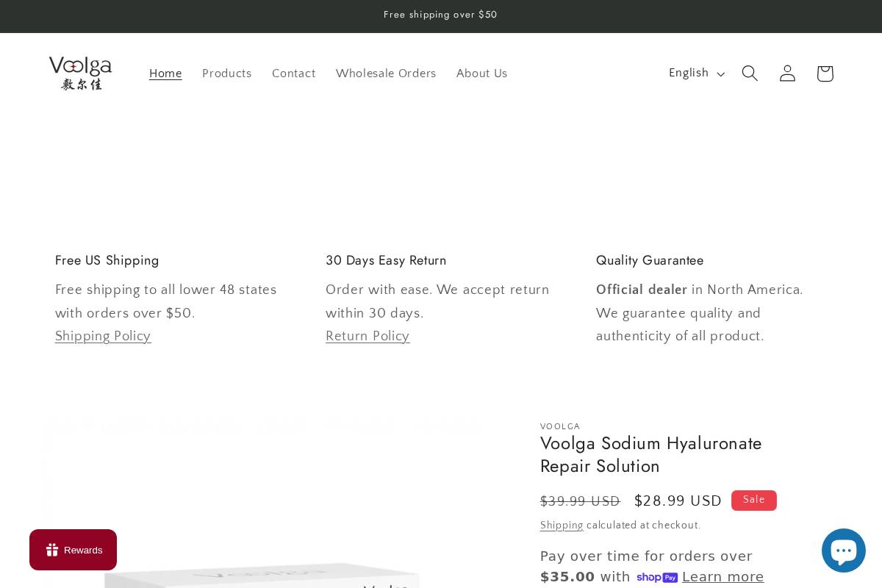The width and height of the screenshot is (882, 588).
Task: Click the Rewards widget icon
Action: pos(52,550)
